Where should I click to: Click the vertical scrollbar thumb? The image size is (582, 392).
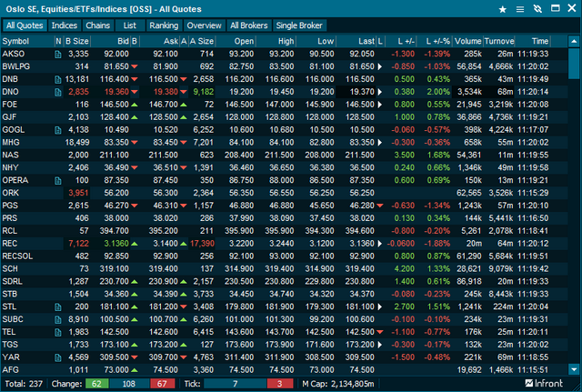tap(574, 63)
